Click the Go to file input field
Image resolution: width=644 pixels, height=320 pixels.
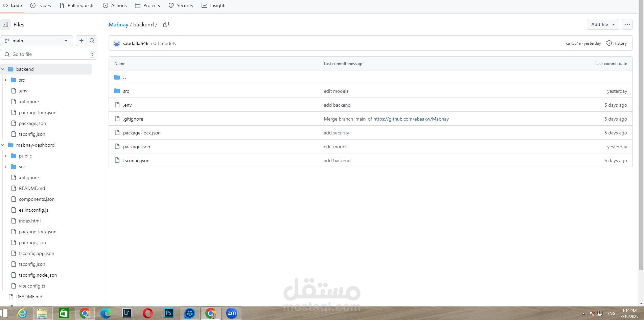47,54
